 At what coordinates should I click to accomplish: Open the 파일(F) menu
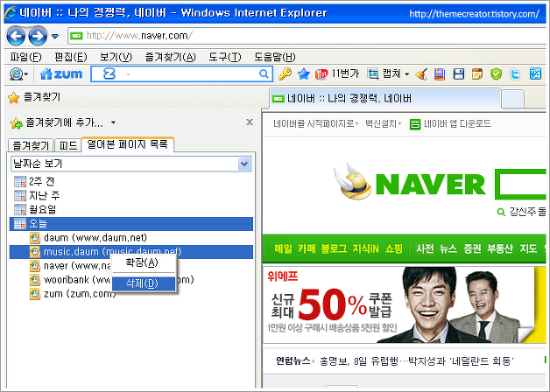pos(25,57)
